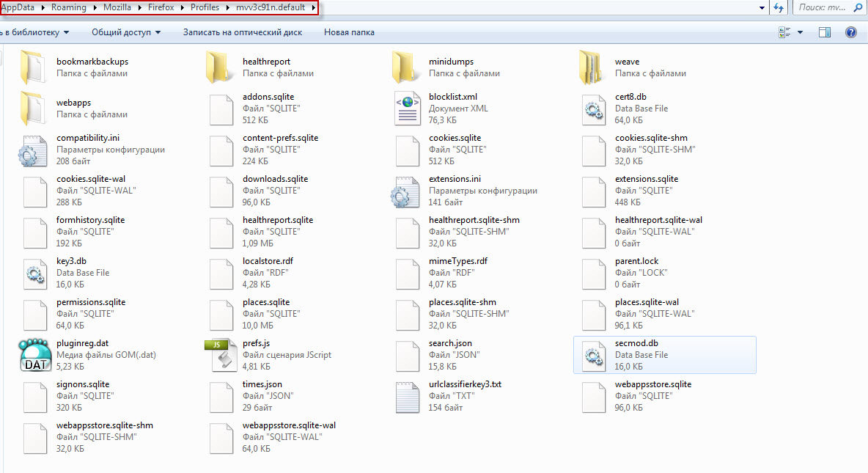
Task: Select file name healthreport.sqlite-shm
Action: (x=474, y=220)
